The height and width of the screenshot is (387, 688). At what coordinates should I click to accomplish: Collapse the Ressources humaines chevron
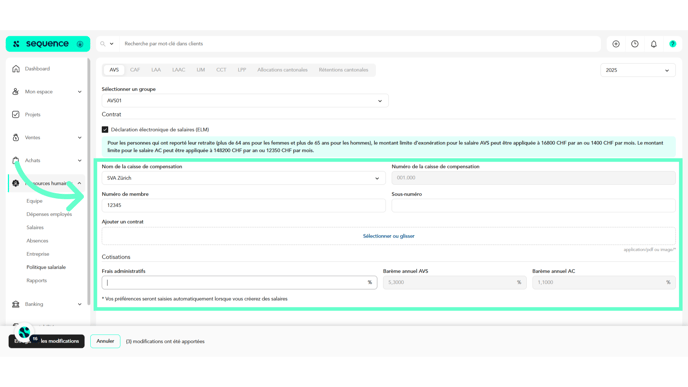pos(79,183)
